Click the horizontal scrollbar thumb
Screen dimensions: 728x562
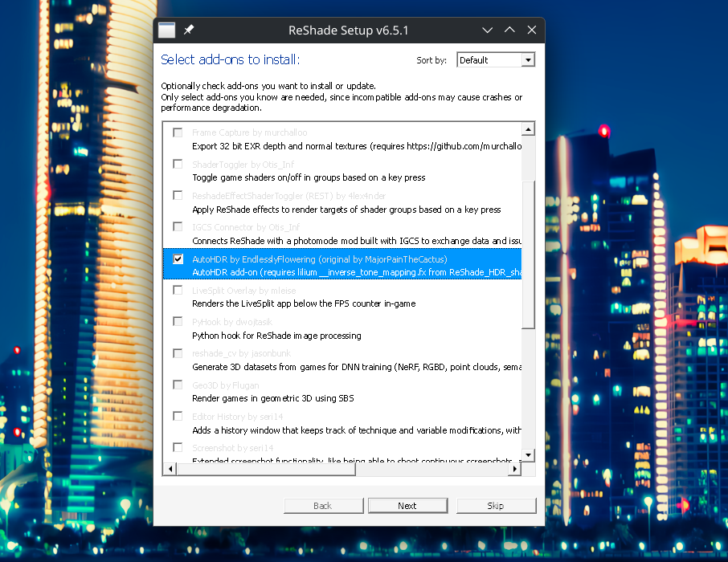(266, 469)
